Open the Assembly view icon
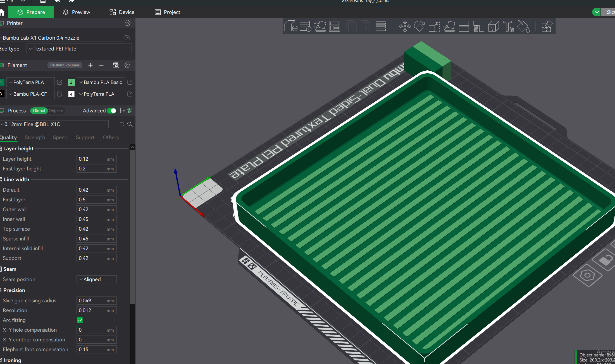615x364 pixels. (547, 26)
